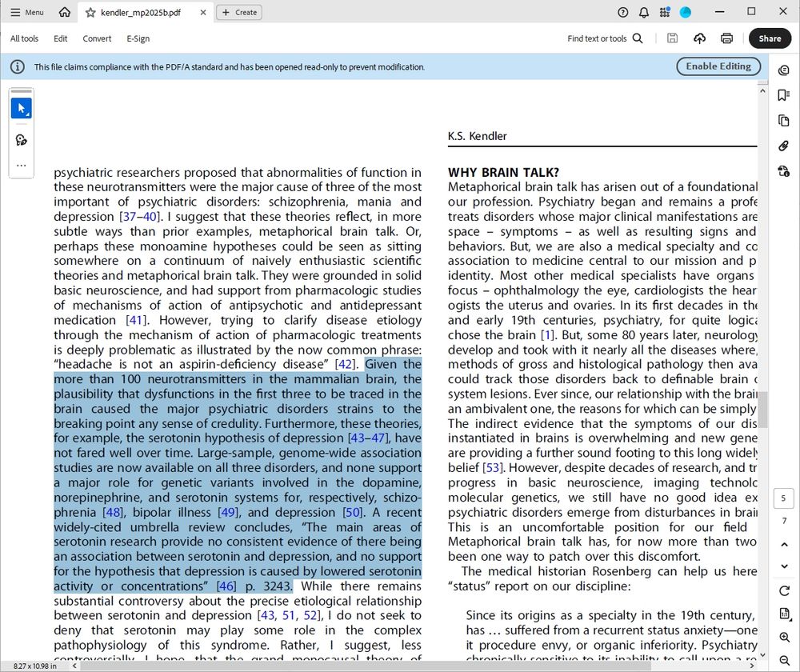Viewport: 800px width, 672px height.
Task: Click the author header K.S. Kendler
Action: (x=478, y=136)
